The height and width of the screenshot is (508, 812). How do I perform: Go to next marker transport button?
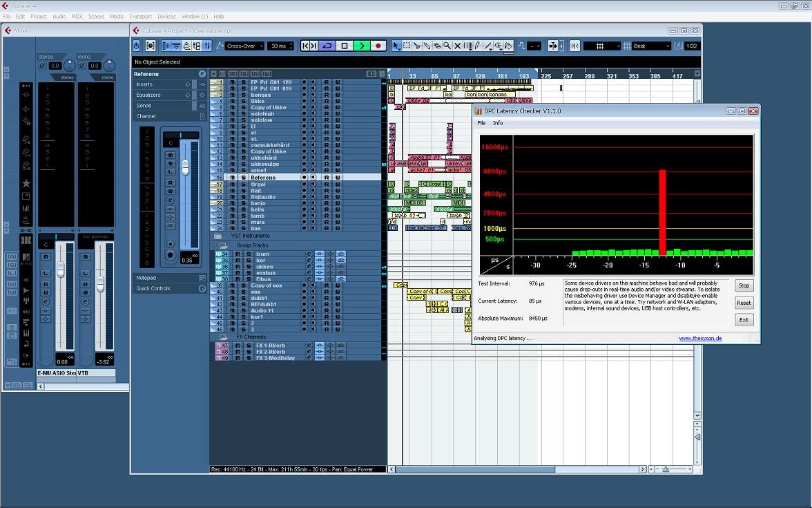pyautogui.click(x=313, y=46)
